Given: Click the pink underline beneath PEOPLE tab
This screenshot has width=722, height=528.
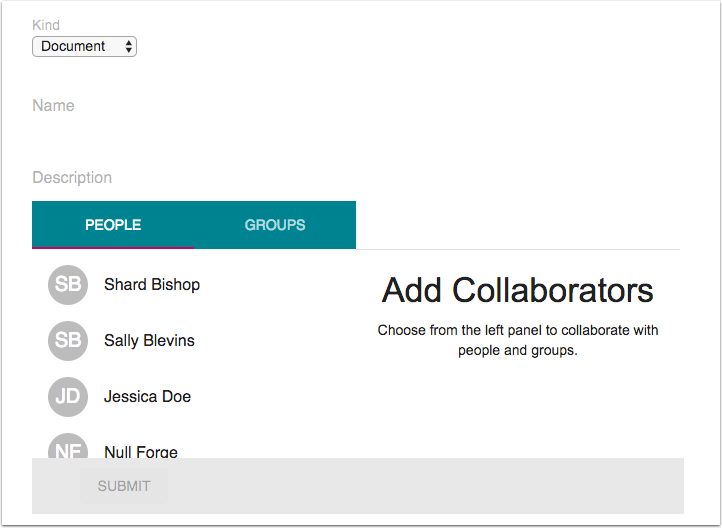Looking at the screenshot, I should tap(113, 248).
